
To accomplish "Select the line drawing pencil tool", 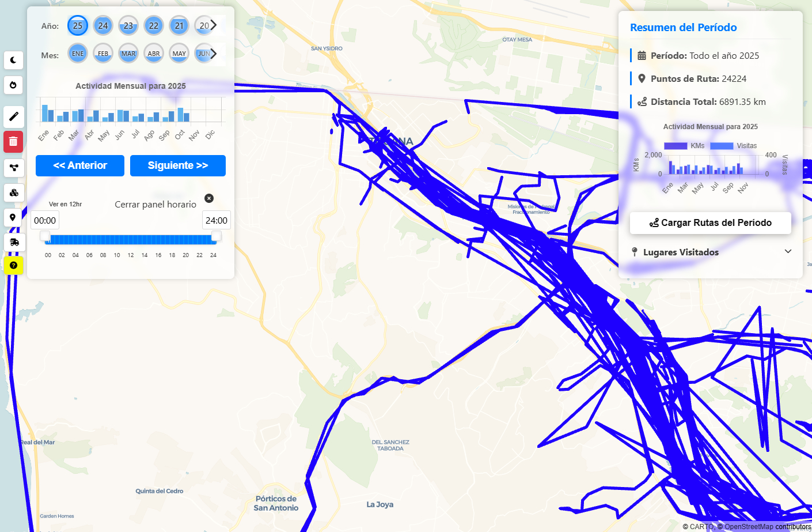I will (13, 116).
